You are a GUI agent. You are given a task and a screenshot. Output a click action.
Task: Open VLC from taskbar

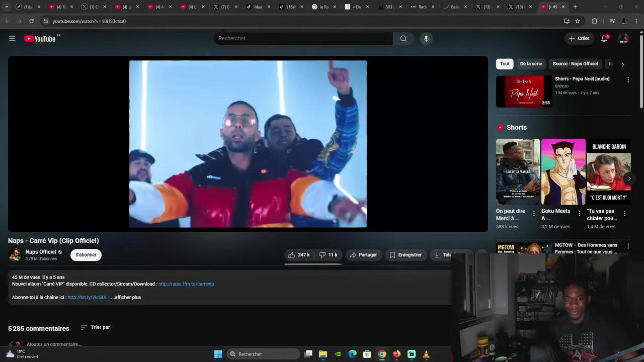pyautogui.click(x=426, y=354)
